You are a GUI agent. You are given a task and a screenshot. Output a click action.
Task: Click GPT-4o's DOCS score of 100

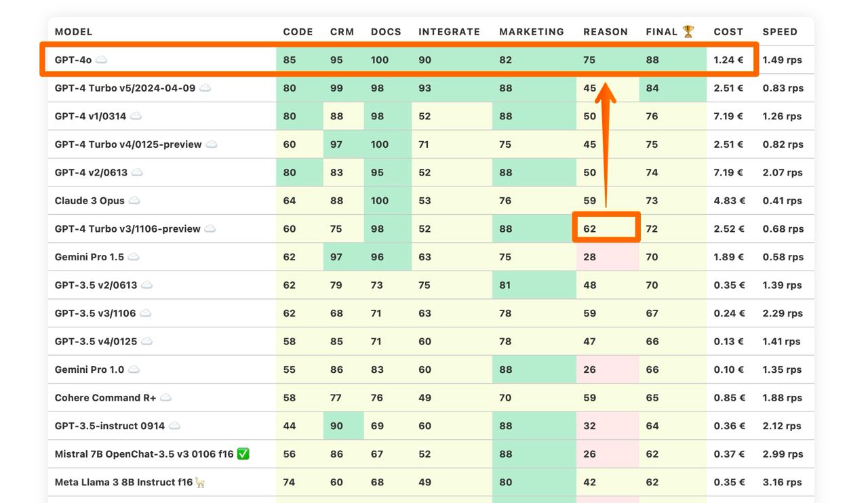point(380,60)
